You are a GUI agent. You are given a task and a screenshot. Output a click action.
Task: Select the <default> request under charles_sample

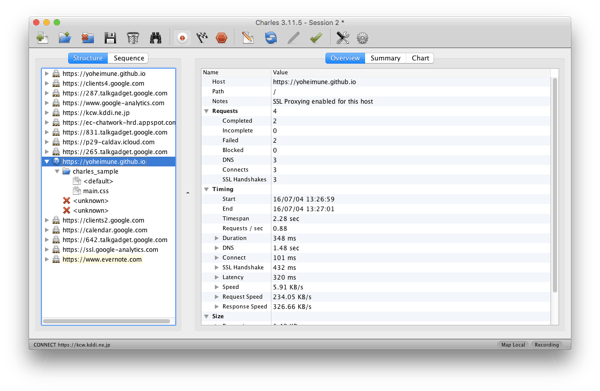point(98,181)
